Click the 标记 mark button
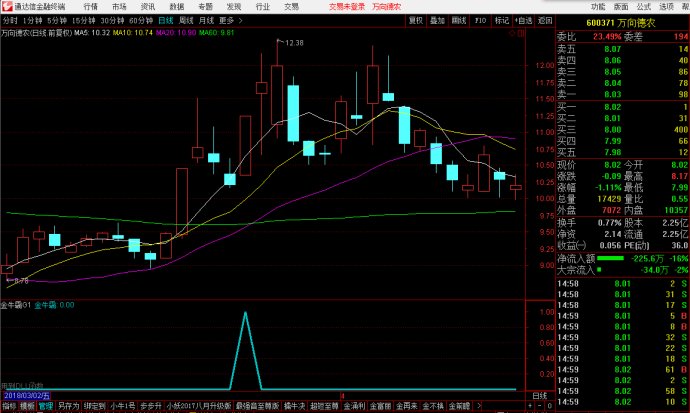Screen dimensions: 690x413 (x=502, y=20)
